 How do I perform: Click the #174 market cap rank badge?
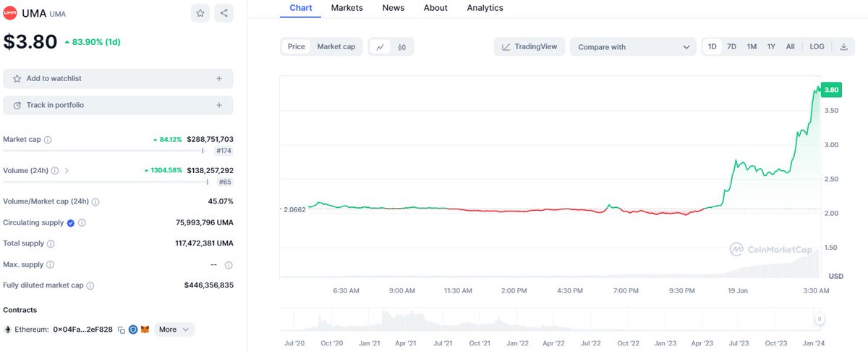[x=224, y=151]
